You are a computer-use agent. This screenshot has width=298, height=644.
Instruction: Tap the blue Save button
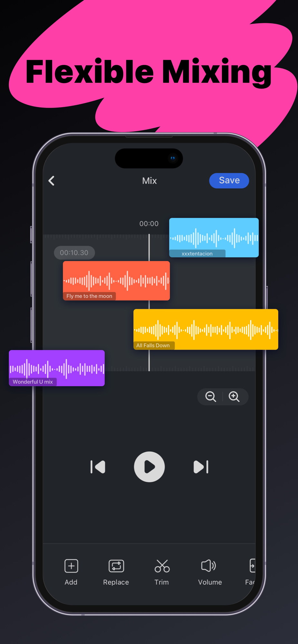click(229, 181)
